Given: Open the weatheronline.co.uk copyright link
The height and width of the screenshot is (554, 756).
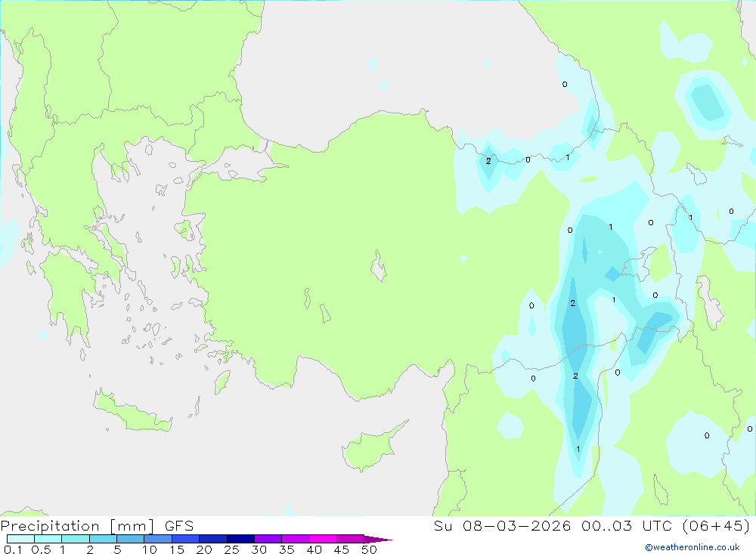Looking at the screenshot, I should [x=692, y=547].
